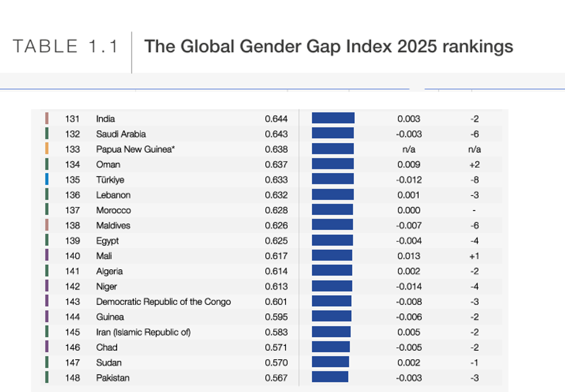Screen dimensions: 565x392
Task: Click the blue score bar for Chad
Action: [330, 347]
